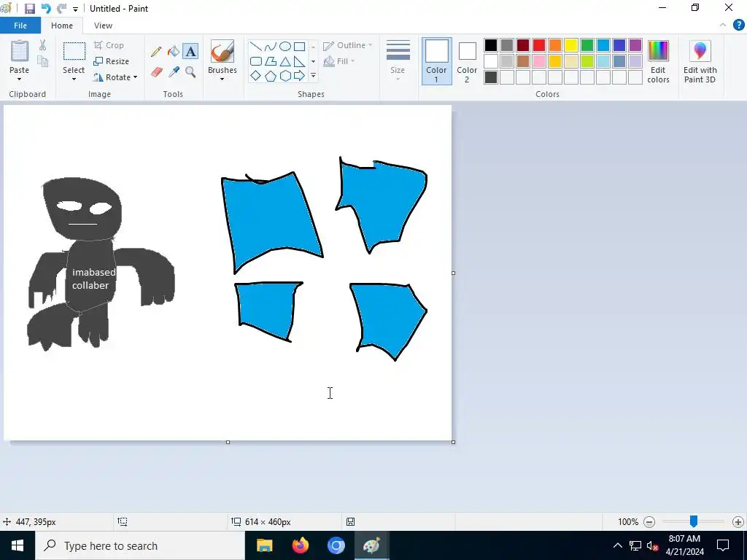This screenshot has width=747, height=560.
Task: Choose the Rounded rectangle shape
Action: pos(256,61)
